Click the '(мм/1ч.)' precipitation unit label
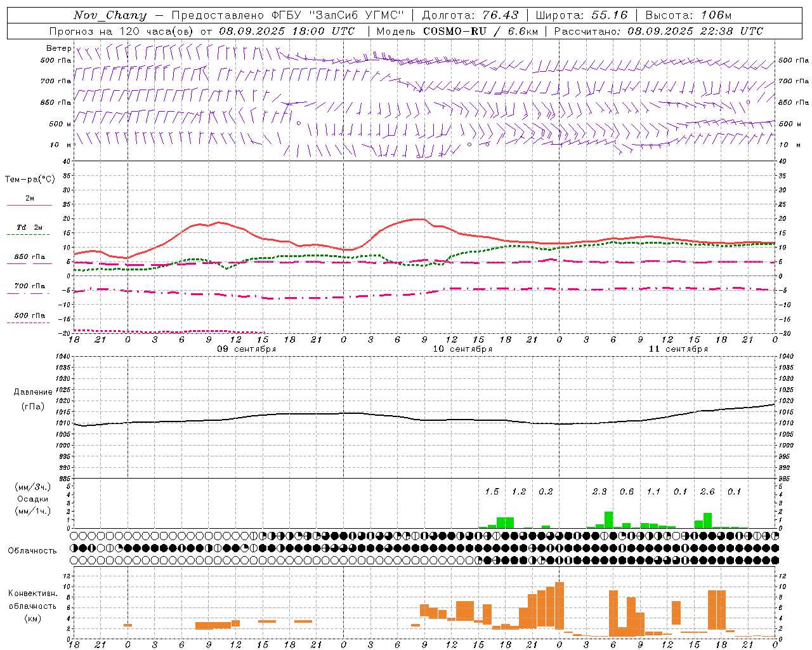The height and width of the screenshot is (650, 812). [x=32, y=511]
